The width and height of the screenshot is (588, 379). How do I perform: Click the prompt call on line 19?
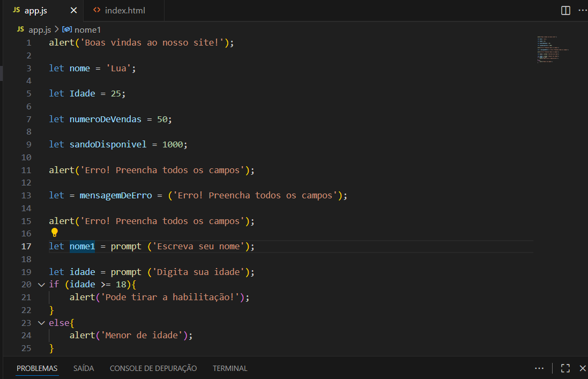(126, 272)
